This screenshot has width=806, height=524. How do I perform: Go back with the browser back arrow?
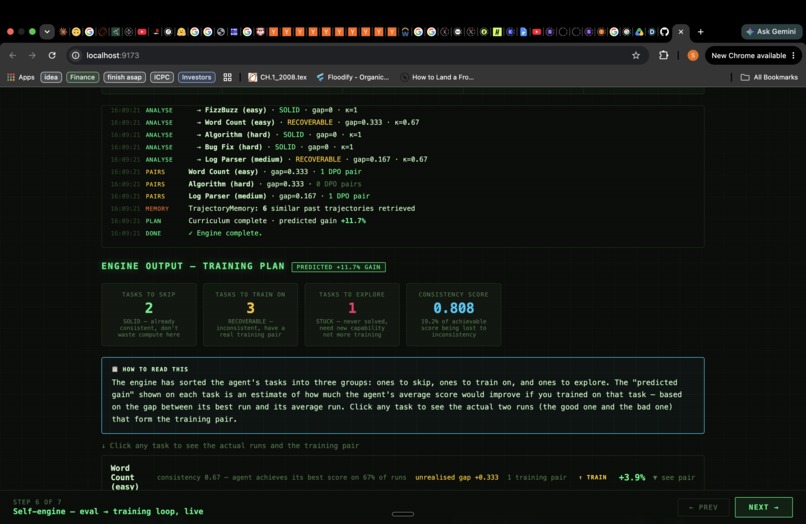coord(13,55)
